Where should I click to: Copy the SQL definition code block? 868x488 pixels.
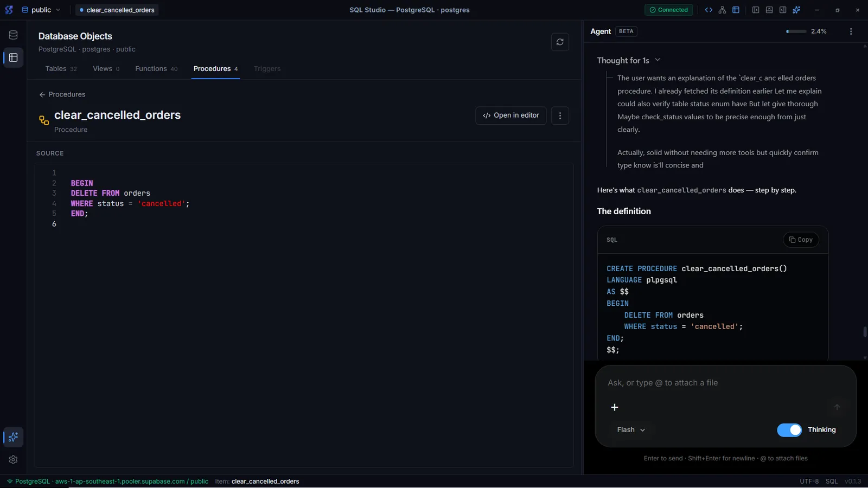tap(801, 240)
